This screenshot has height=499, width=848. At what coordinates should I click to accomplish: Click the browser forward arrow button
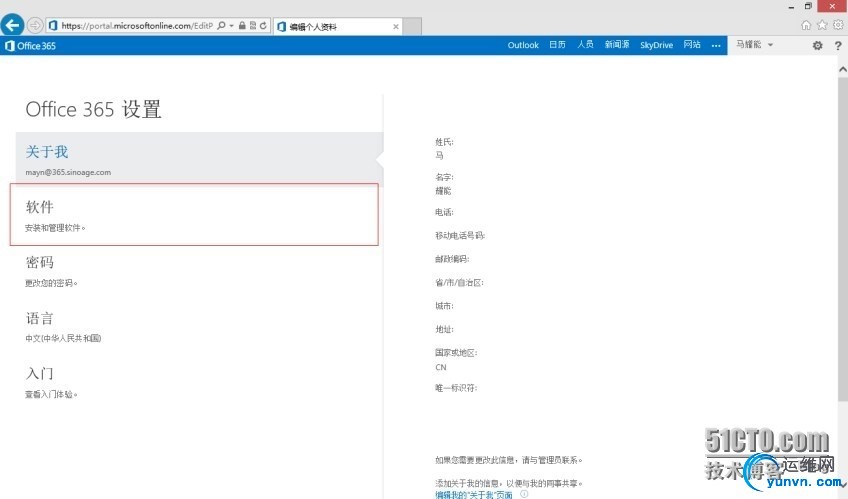point(35,25)
